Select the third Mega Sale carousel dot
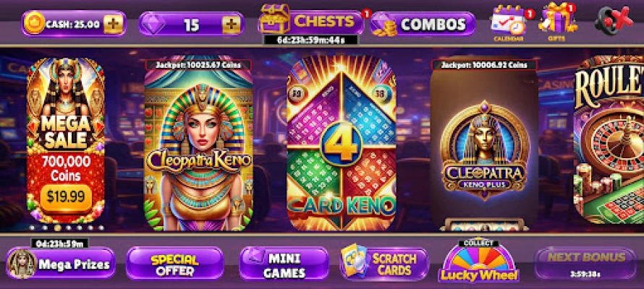The image size is (644, 289). point(58,227)
